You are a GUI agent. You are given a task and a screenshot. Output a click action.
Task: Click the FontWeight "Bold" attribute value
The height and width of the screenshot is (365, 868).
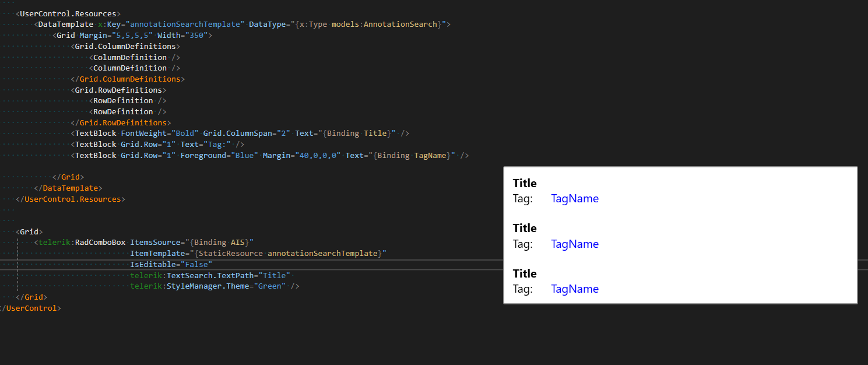(x=183, y=134)
